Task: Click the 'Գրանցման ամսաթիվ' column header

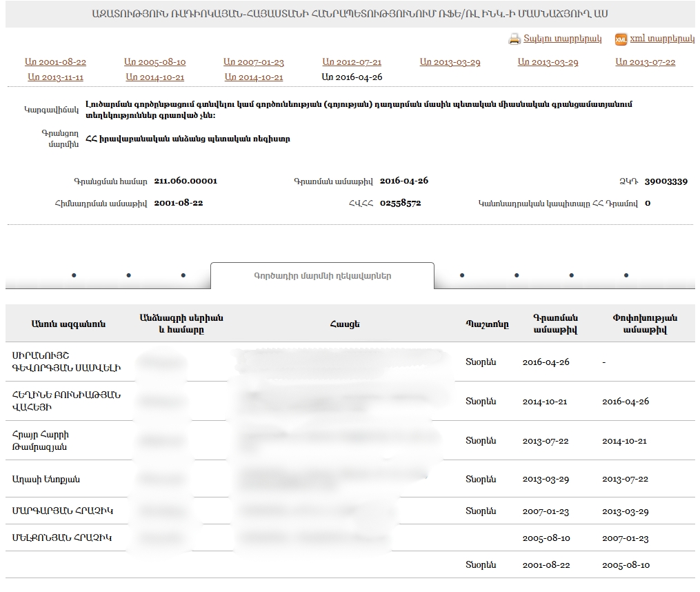Action: pos(555,324)
